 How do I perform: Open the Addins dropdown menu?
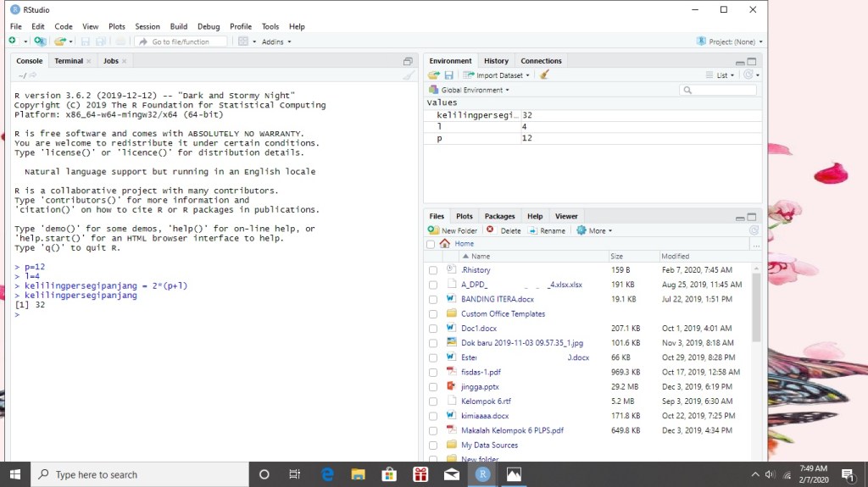(276, 42)
